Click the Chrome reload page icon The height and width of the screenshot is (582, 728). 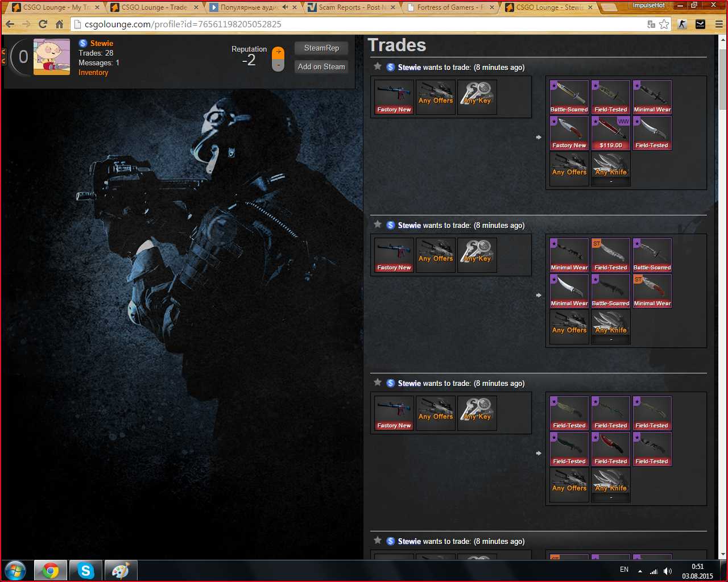tap(43, 24)
